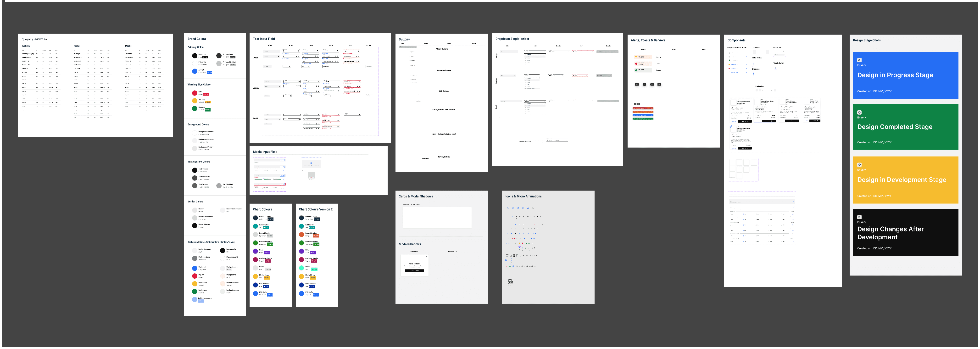Viewport: 980px width, 349px height.
Task: Click the blue Accent color swatch
Action: click(195, 71)
